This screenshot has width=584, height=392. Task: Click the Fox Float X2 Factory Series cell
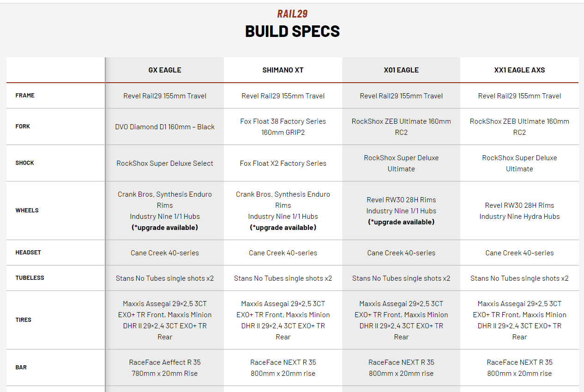coord(283,163)
